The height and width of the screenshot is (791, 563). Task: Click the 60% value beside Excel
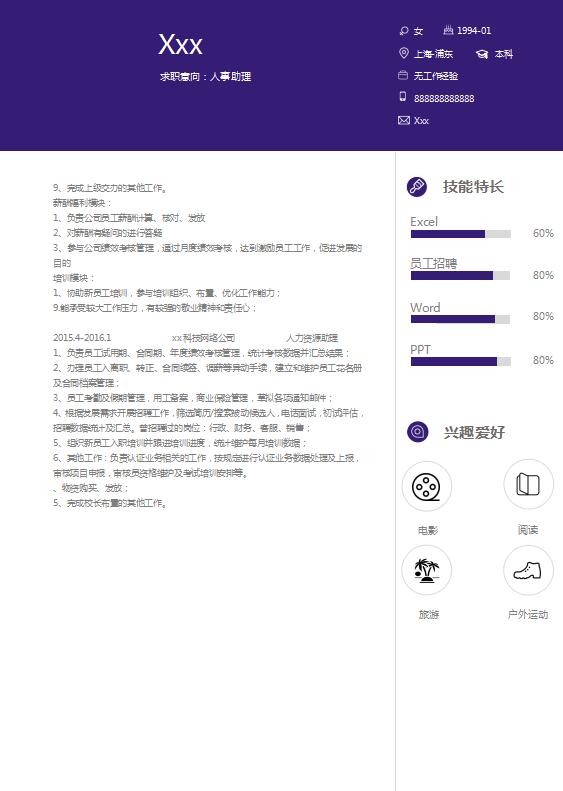point(543,234)
